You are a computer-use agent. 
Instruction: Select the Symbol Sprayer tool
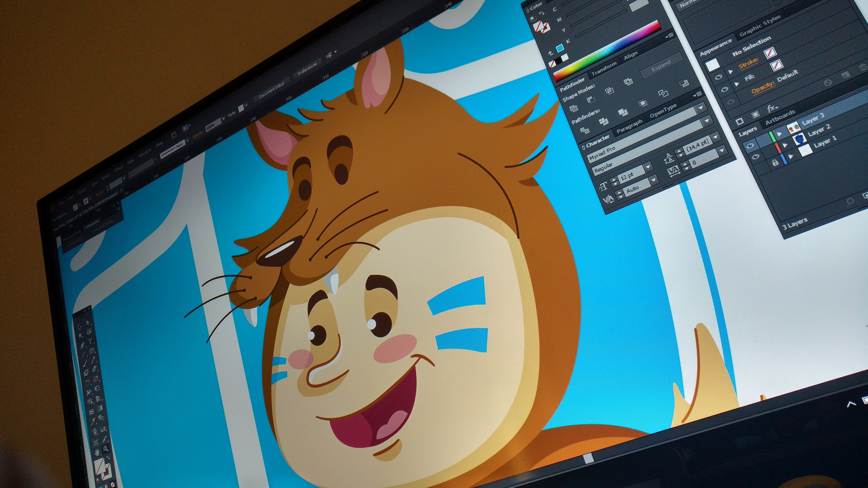pos(95,432)
